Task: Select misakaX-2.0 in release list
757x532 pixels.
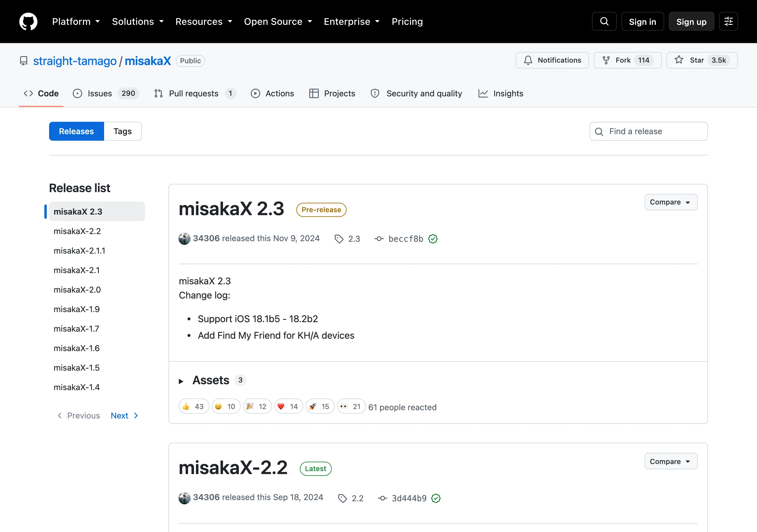Action: [x=97, y=289]
